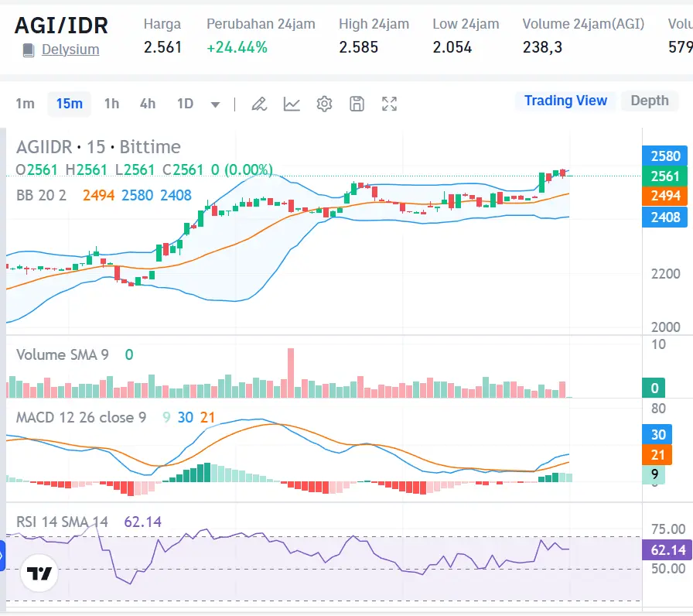
Task: Click the document icon beside Delysium
Action: click(x=27, y=50)
